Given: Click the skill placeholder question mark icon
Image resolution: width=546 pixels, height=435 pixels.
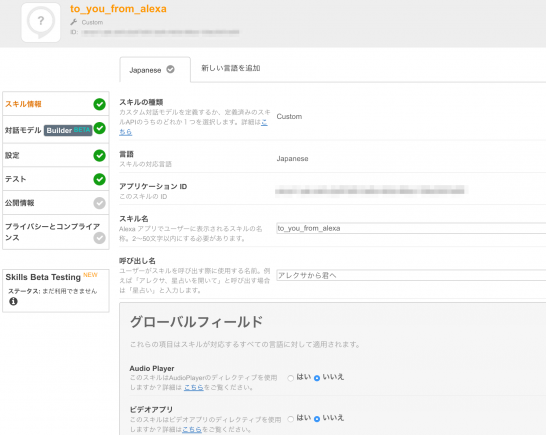Looking at the screenshot, I should tap(41, 22).
